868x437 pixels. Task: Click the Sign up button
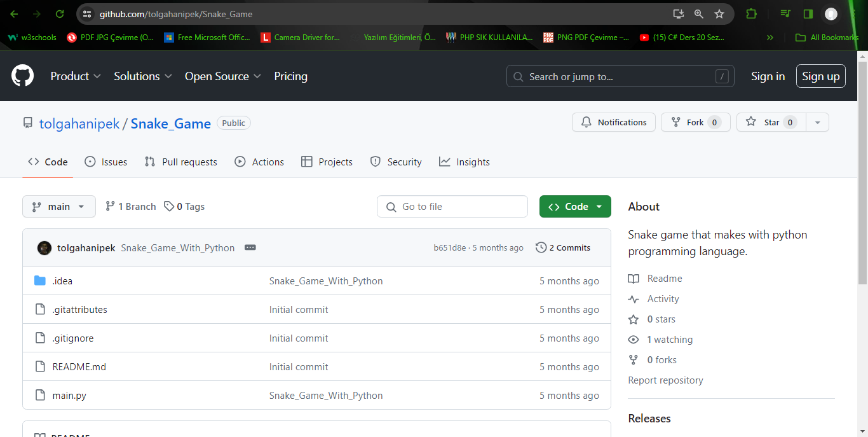point(820,76)
